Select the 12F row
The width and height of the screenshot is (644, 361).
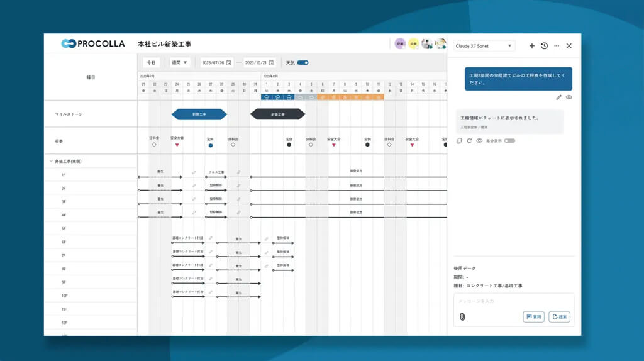coord(91,323)
